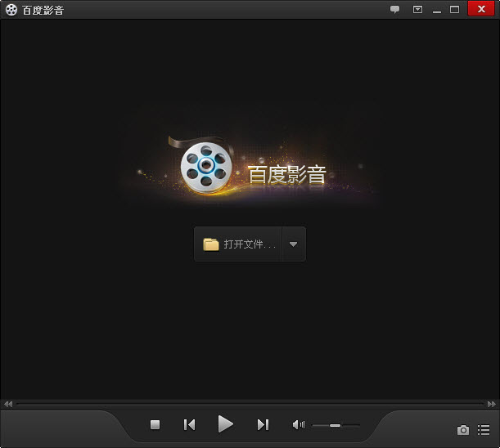Toggle the playlist panel list icon
The width and height of the screenshot is (500, 448).
point(484,430)
